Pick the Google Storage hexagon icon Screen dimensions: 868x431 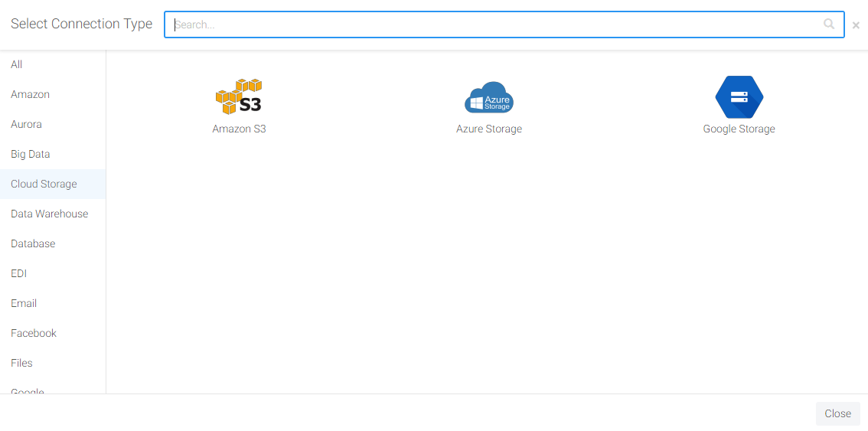pos(739,97)
